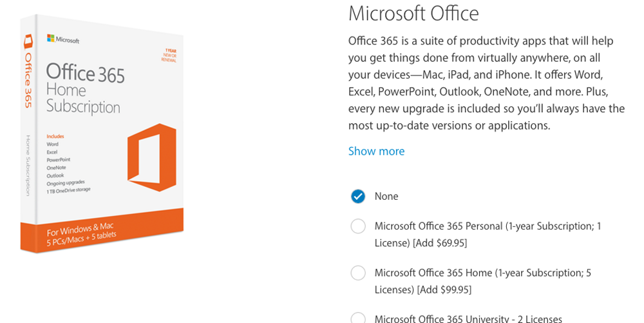Pick the Office 365 Home radio button
Viewport: 644px width, 323px height.
pos(358,273)
